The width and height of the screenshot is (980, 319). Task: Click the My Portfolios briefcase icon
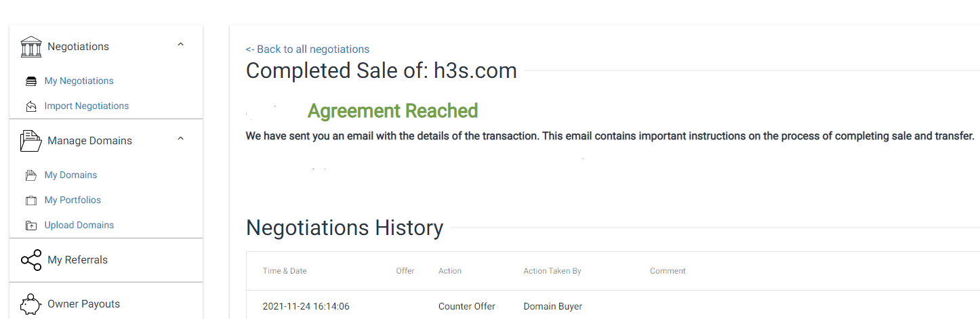(31, 200)
